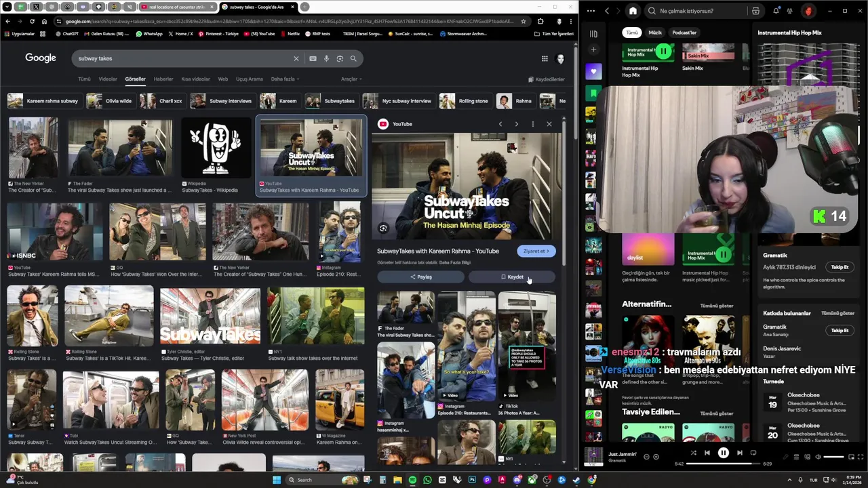This screenshot has height=488, width=868.
Task: Start voice search with microphone icon
Action: pos(326,58)
